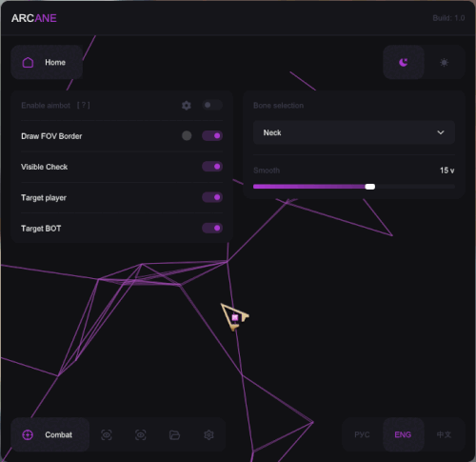476x462 pixels.
Task: Open the first eye icon tab in bottom bar
Action: [x=107, y=434]
